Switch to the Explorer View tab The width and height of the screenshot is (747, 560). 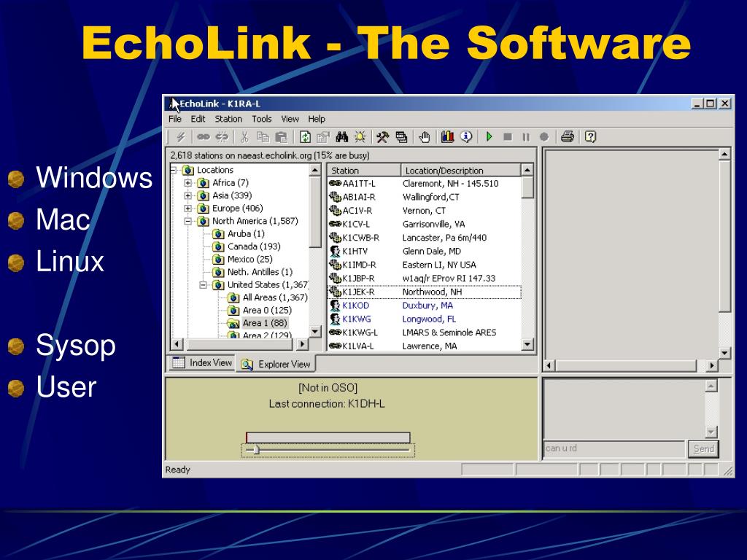click(x=275, y=365)
